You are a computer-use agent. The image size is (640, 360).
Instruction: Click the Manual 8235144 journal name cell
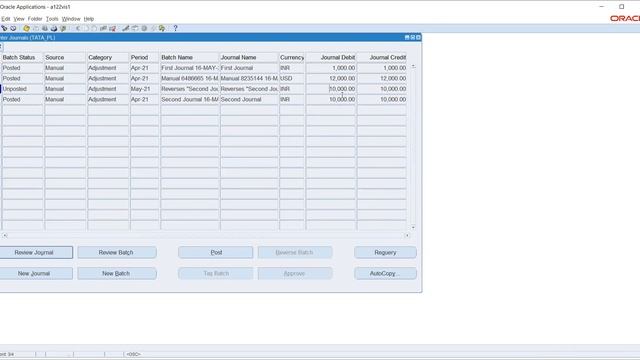[249, 78]
